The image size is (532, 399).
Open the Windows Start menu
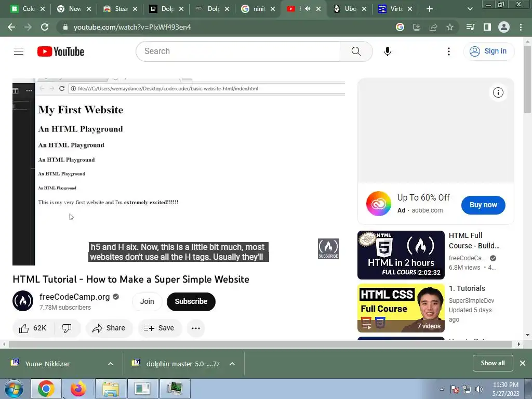pos(14,389)
